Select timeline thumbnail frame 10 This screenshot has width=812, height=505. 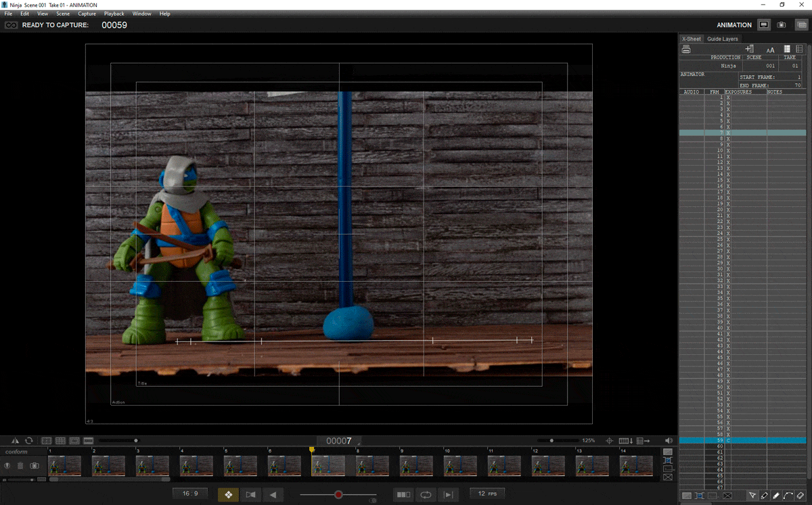click(460, 466)
